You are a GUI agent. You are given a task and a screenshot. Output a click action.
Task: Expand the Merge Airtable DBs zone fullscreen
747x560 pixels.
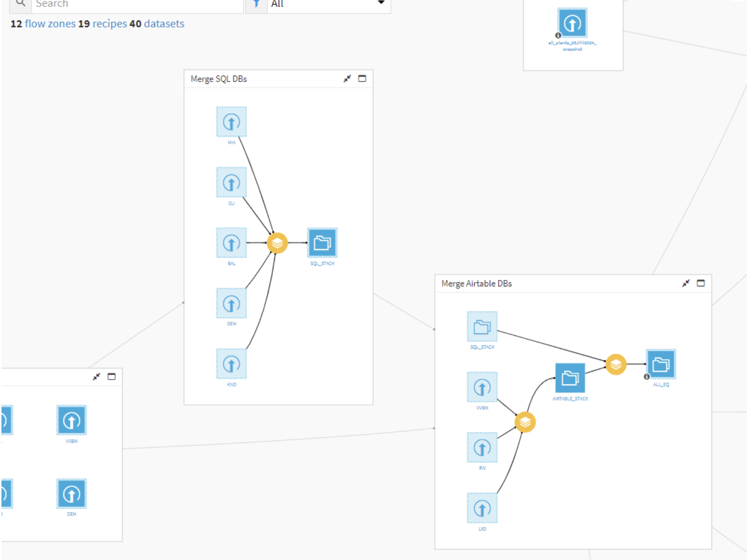701,283
